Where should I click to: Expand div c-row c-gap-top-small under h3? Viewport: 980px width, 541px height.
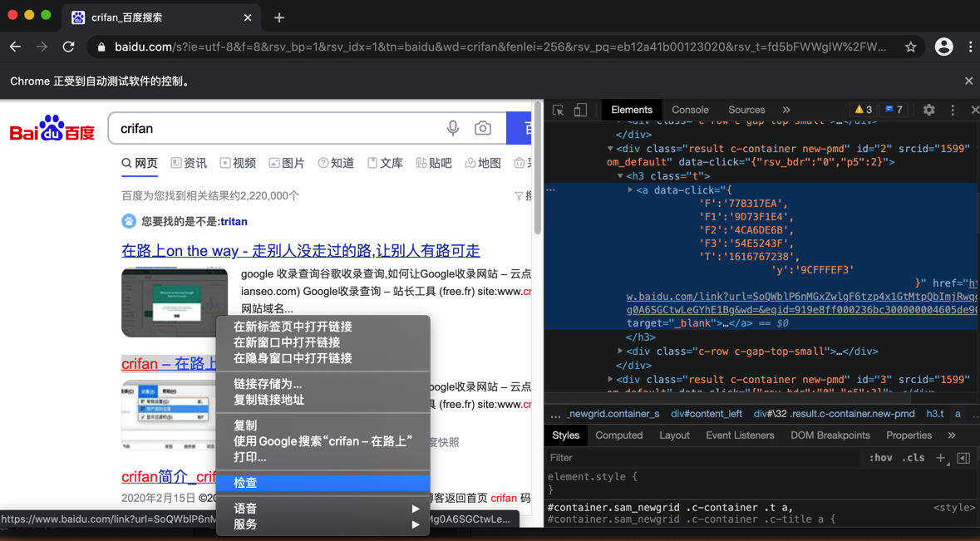click(x=620, y=351)
